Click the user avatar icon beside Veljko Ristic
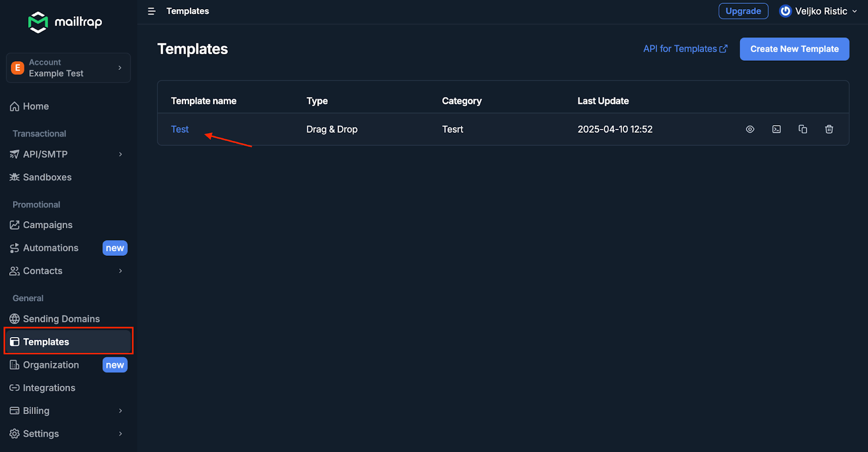Viewport: 868px width, 452px height. [x=785, y=11]
